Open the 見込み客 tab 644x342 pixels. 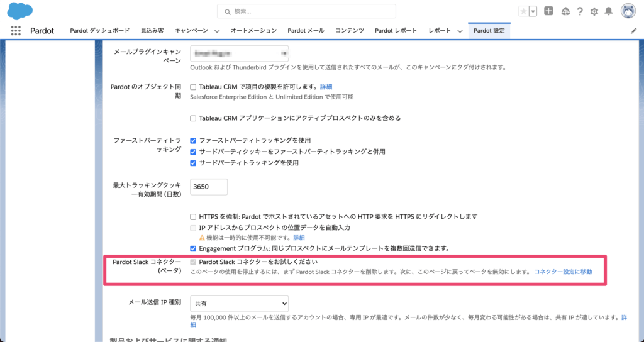pos(152,30)
